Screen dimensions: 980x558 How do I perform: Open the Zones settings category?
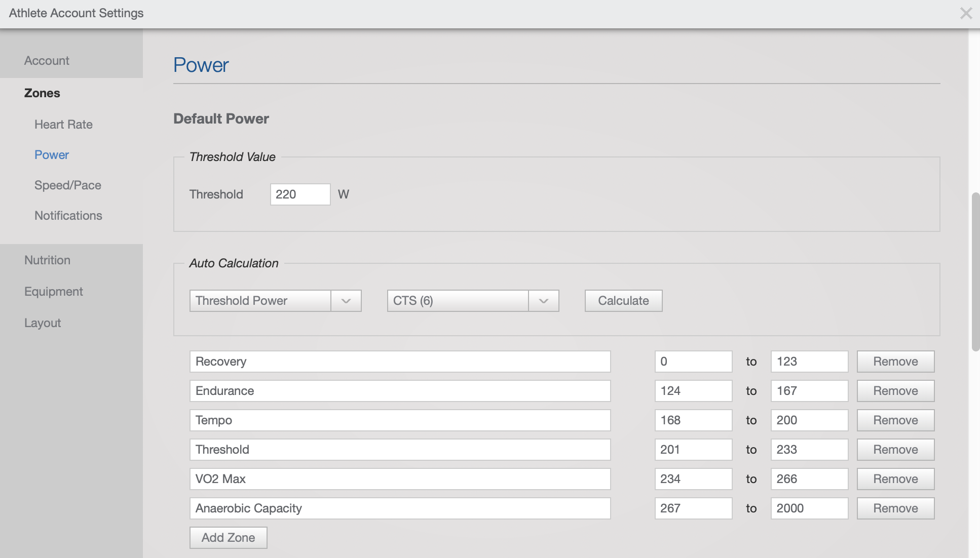pos(42,93)
